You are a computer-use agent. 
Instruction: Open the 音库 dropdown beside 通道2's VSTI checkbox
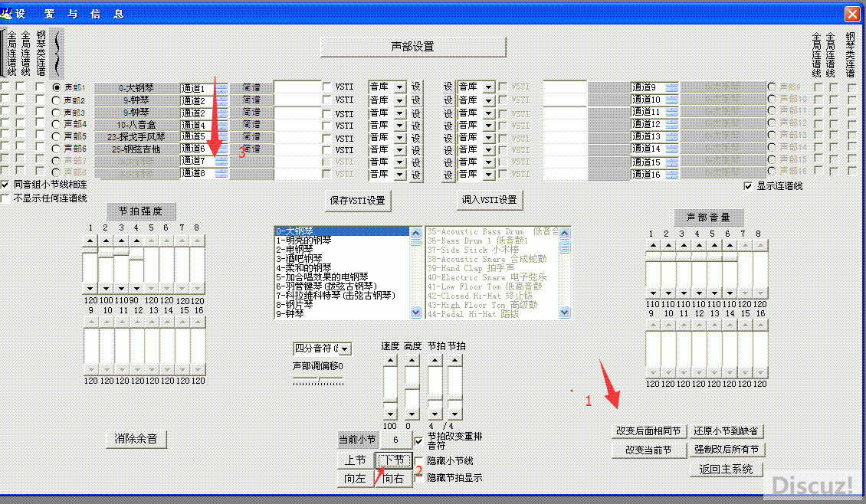click(x=400, y=100)
